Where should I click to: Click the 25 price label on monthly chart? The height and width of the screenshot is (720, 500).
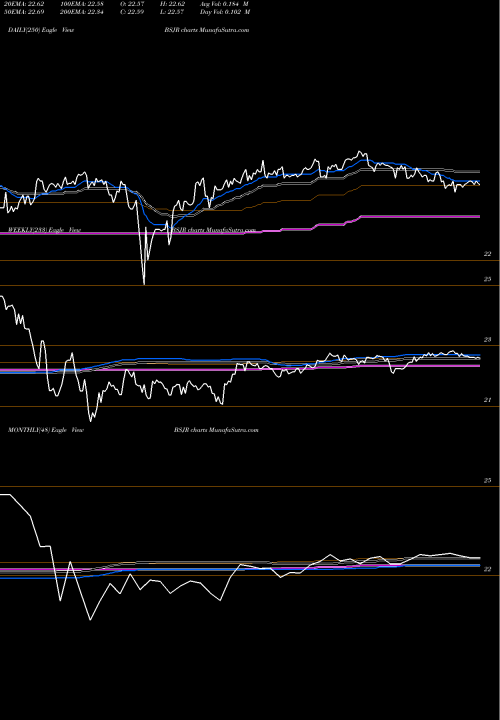488,480
